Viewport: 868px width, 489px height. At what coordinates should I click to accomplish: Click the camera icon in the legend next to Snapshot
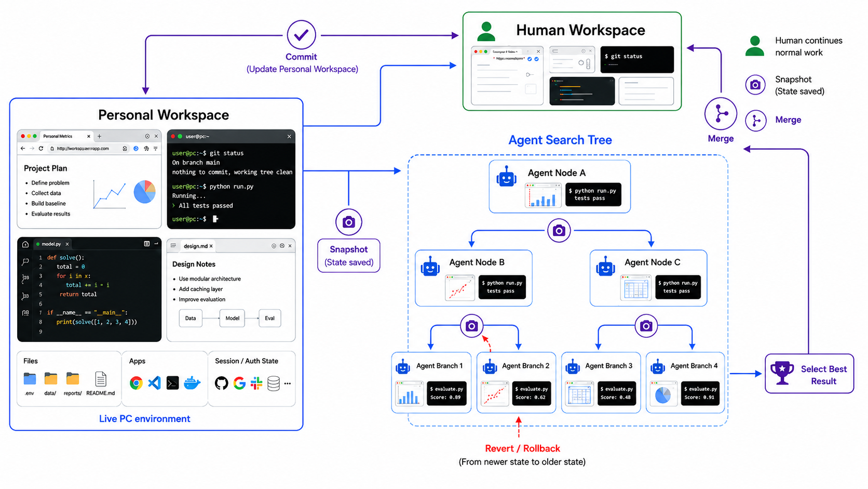pyautogui.click(x=755, y=85)
